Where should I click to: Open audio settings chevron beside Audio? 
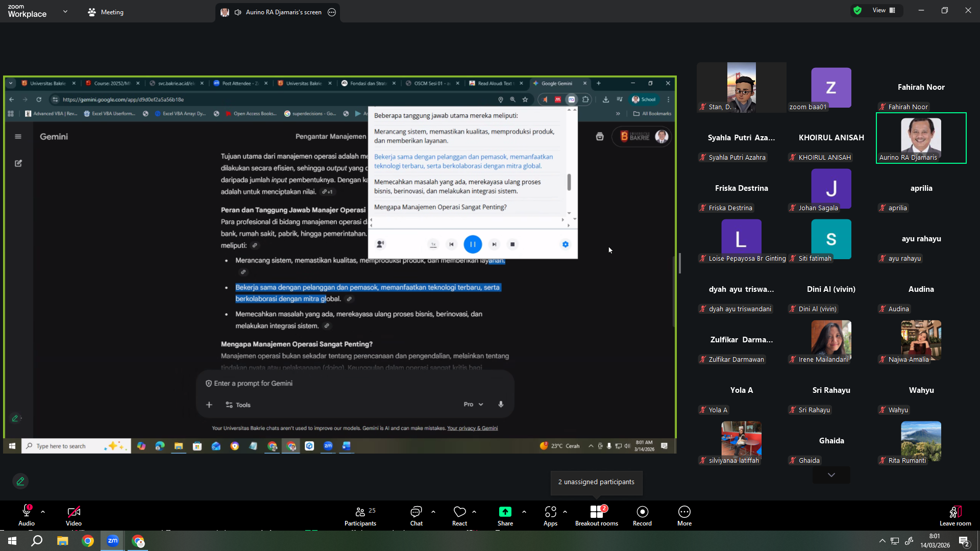click(43, 511)
